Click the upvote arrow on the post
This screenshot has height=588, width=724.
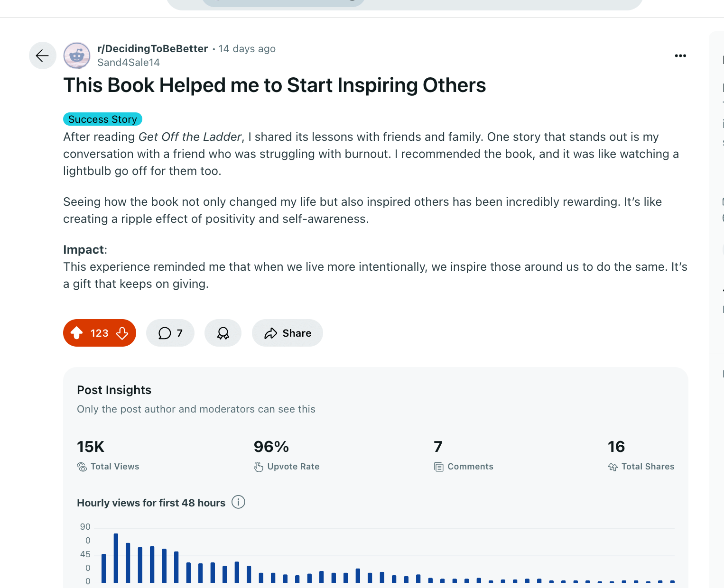(77, 333)
